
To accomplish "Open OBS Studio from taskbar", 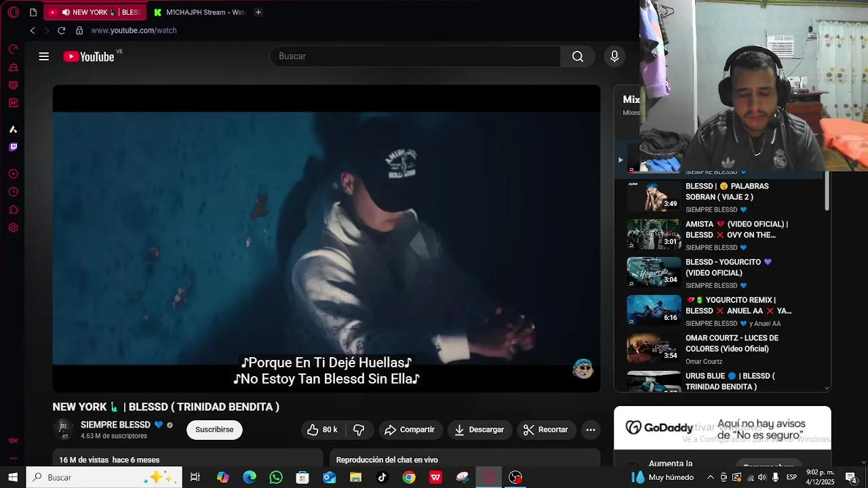I will tap(516, 477).
